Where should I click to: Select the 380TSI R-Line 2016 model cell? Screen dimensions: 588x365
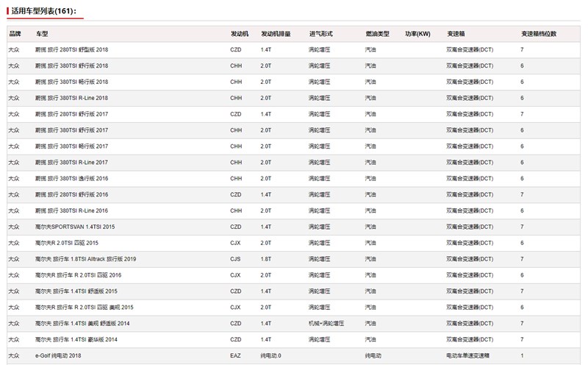(71, 211)
